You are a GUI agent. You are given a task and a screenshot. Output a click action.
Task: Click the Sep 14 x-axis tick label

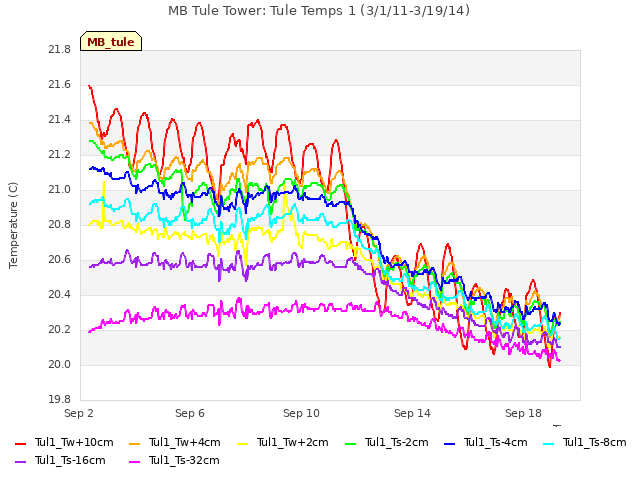pyautogui.click(x=412, y=413)
